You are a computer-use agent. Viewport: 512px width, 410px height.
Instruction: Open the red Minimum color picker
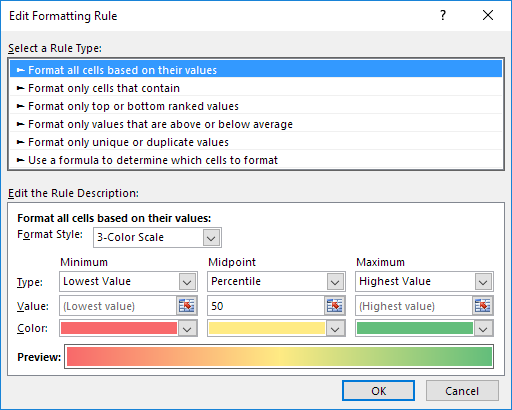pos(128,328)
